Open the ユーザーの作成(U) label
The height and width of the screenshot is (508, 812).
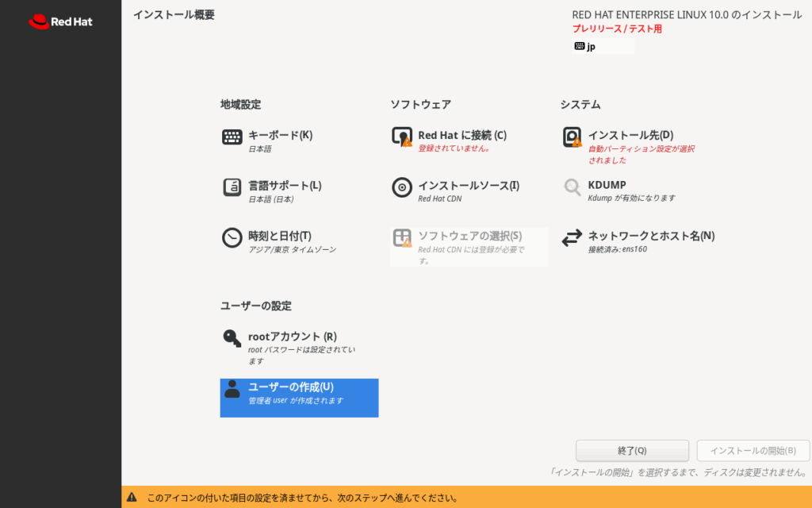click(x=291, y=387)
